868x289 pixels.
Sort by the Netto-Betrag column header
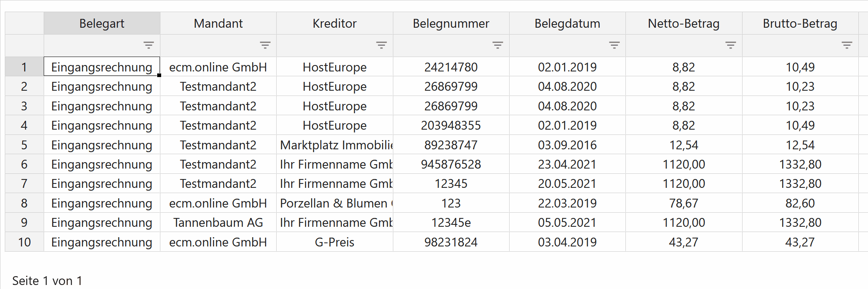click(684, 23)
